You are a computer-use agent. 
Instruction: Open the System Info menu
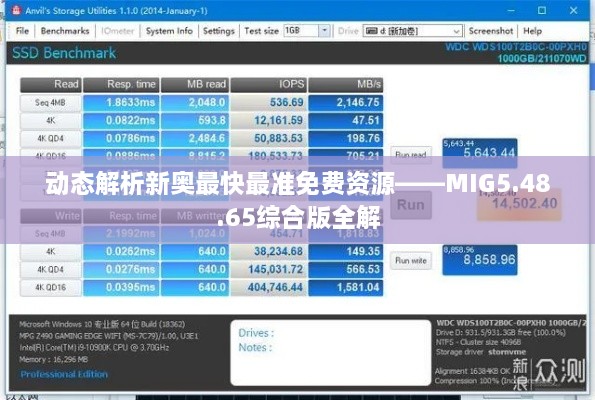click(x=169, y=31)
